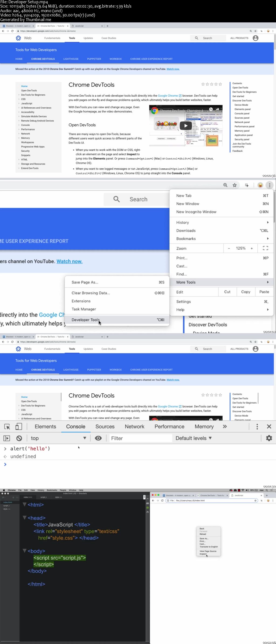Open Progressive Web Apps sidebar link

coord(33,147)
